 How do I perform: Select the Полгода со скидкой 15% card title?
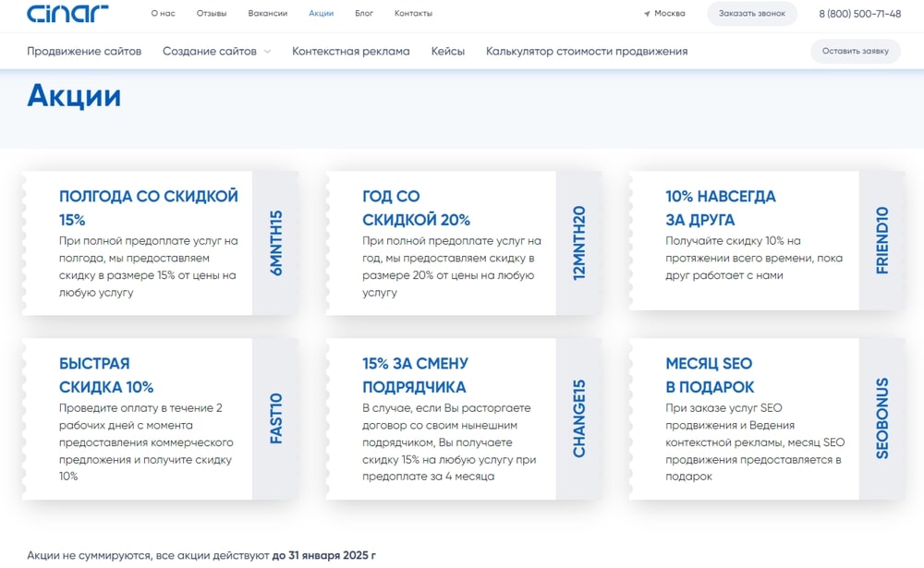149,208
